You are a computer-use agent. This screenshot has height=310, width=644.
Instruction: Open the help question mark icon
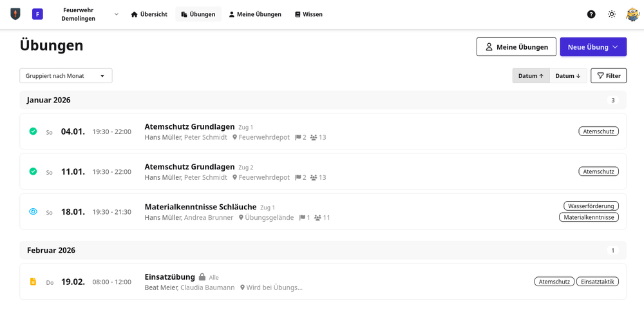(x=591, y=14)
